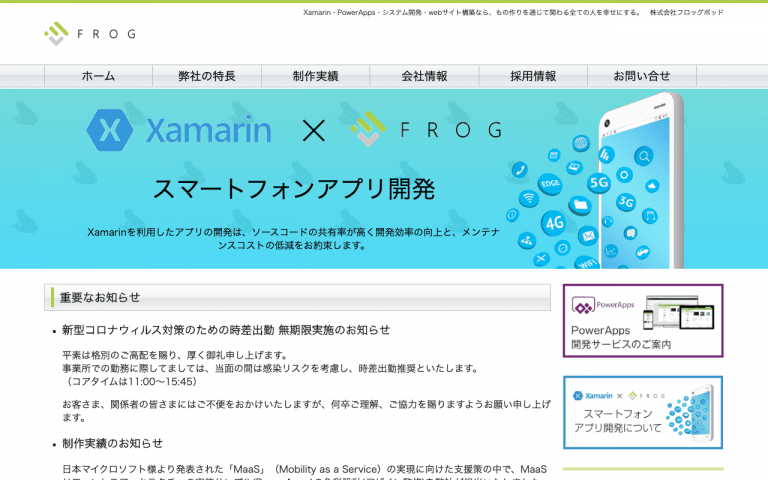Open the スマートフォンアプリ開発について sidebar banner
The width and height of the screenshot is (768, 480).
coord(643,412)
